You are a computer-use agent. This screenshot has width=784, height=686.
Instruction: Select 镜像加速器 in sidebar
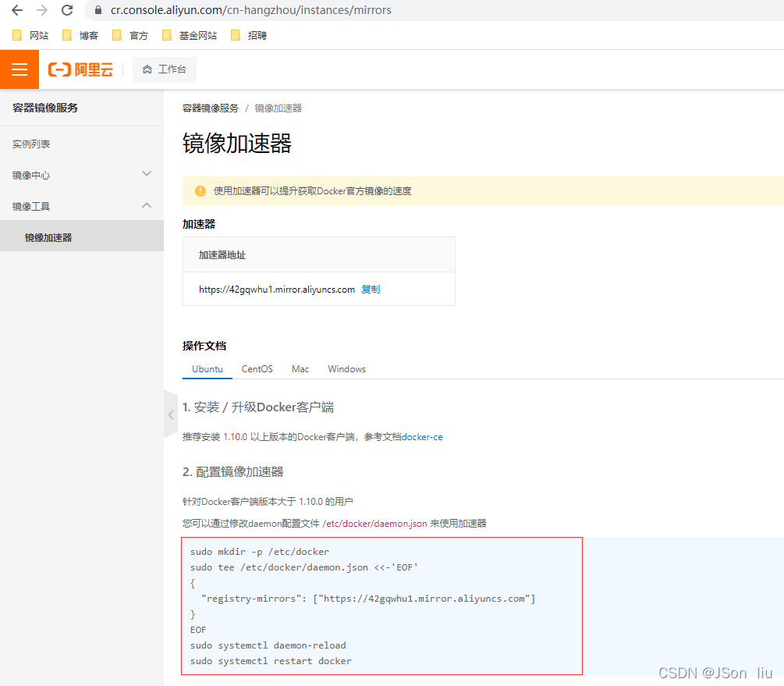click(x=81, y=236)
